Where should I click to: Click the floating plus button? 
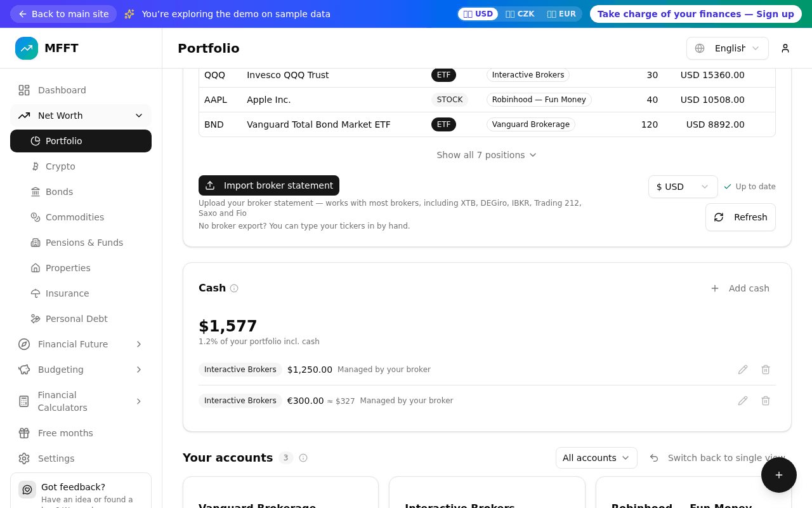(x=779, y=475)
